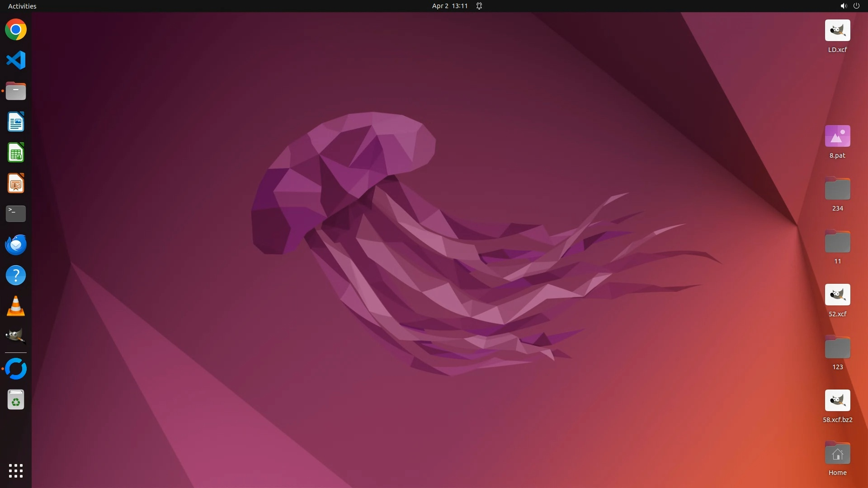This screenshot has width=868, height=488.
Task: Open system menu via power icon
Action: pos(856,6)
